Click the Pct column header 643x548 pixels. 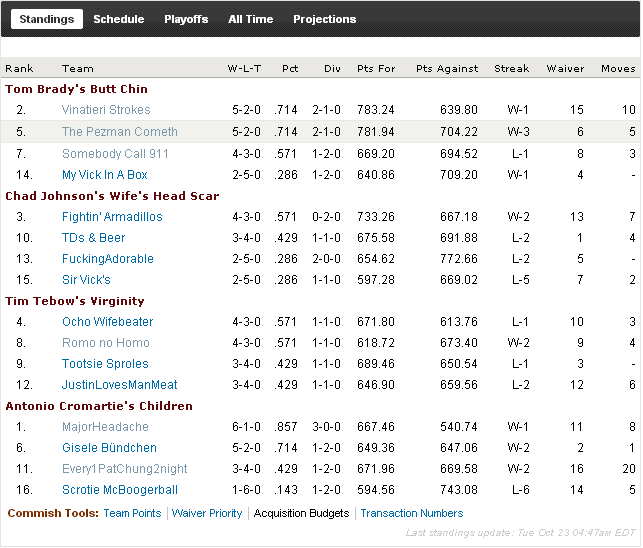point(290,68)
